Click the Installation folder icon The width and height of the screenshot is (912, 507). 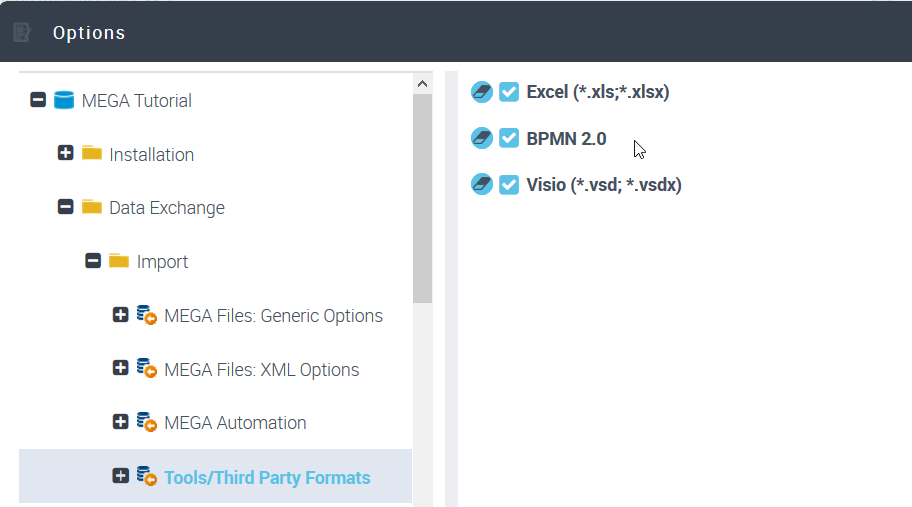[92, 154]
